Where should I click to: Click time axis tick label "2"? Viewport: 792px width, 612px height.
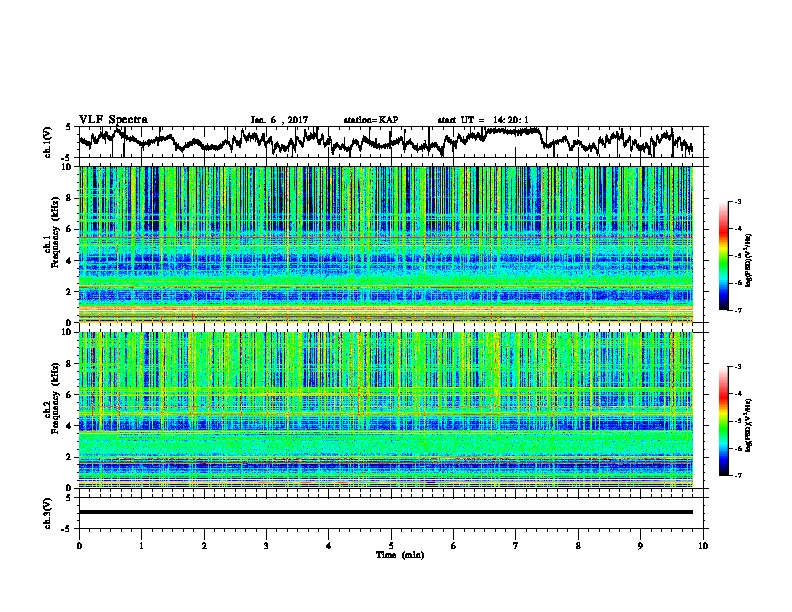click(x=204, y=545)
